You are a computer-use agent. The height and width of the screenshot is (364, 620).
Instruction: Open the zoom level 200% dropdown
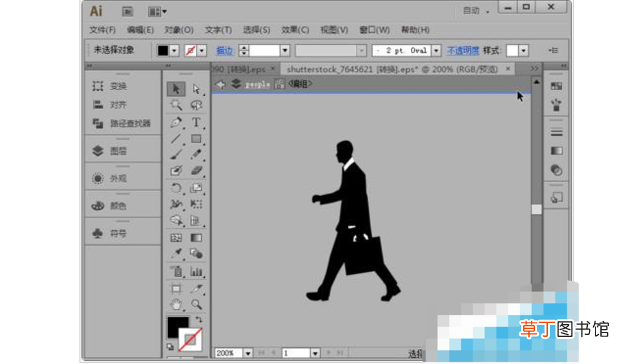[x=248, y=353]
